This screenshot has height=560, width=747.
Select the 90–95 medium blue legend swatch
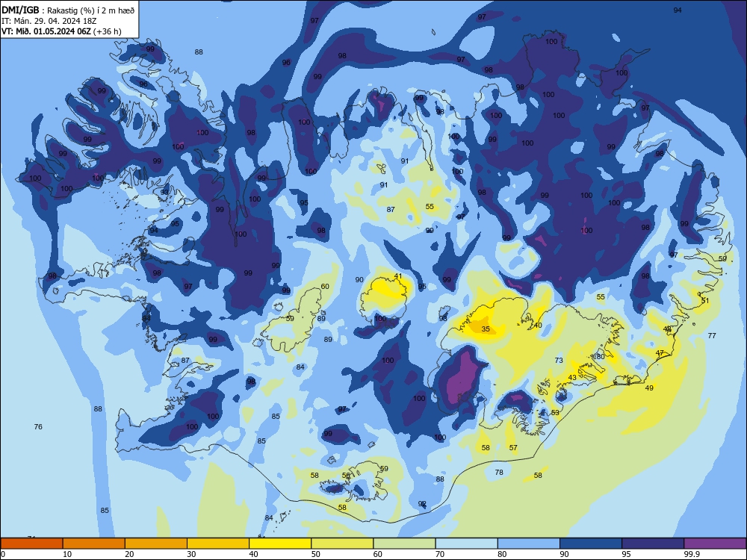pyautogui.click(x=591, y=544)
